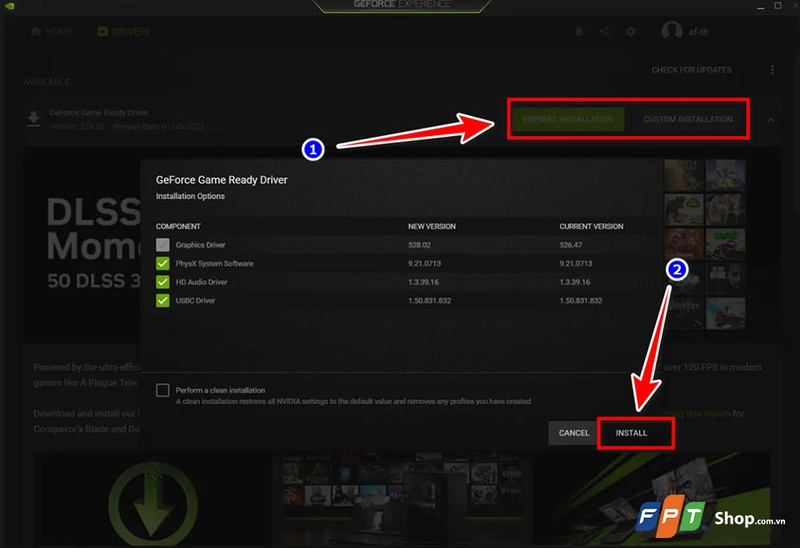The width and height of the screenshot is (800, 548).
Task: Click the user avatar icon
Action: 671,31
